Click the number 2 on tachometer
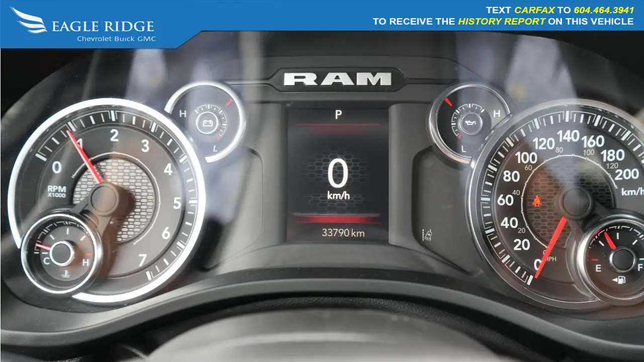Image resolution: width=644 pixels, height=362 pixels. pyautogui.click(x=114, y=135)
